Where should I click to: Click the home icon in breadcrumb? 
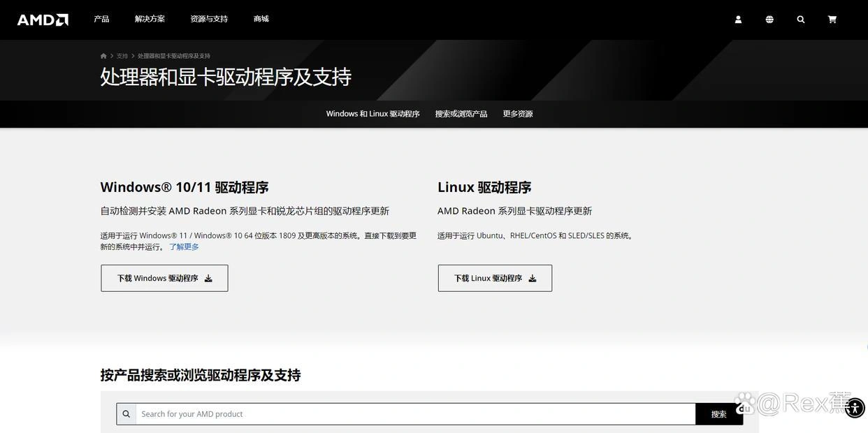click(103, 56)
